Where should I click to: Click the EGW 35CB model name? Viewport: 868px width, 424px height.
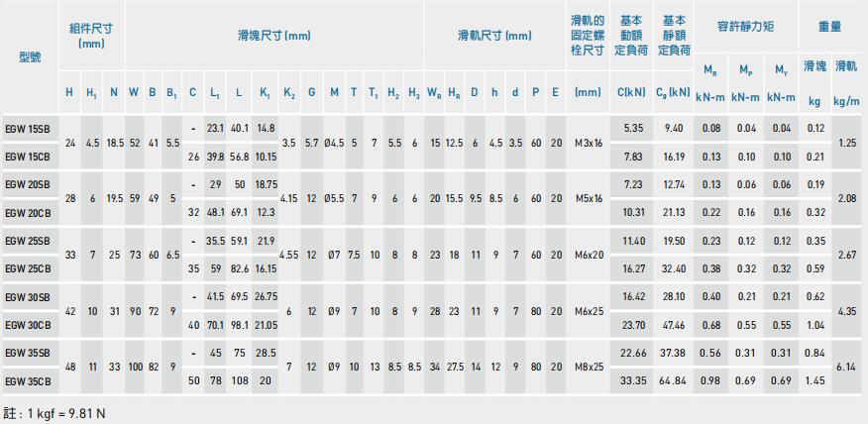pos(28,379)
